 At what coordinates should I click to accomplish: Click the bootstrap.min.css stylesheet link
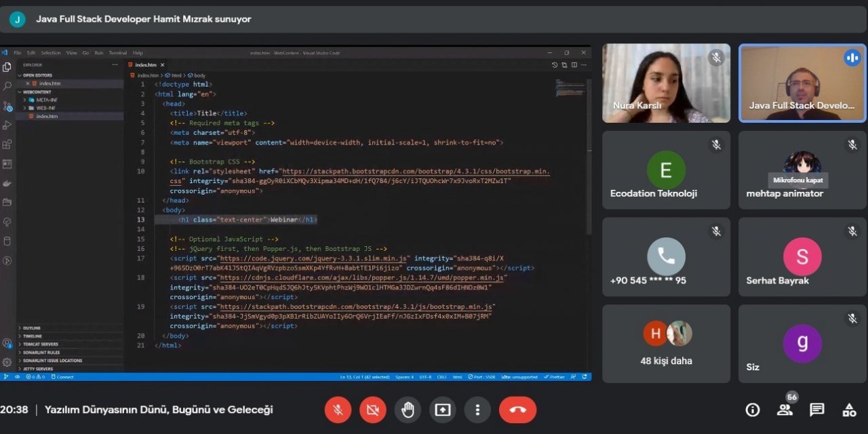coord(415,172)
